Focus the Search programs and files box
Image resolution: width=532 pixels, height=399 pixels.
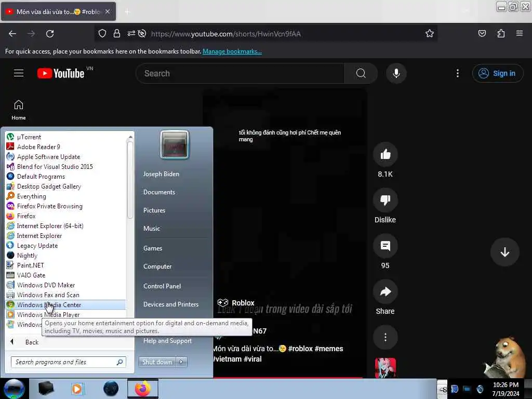tap(69, 362)
